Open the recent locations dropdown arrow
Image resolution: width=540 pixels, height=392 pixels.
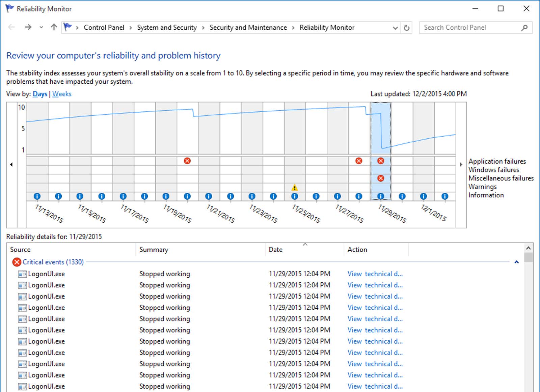point(41,27)
